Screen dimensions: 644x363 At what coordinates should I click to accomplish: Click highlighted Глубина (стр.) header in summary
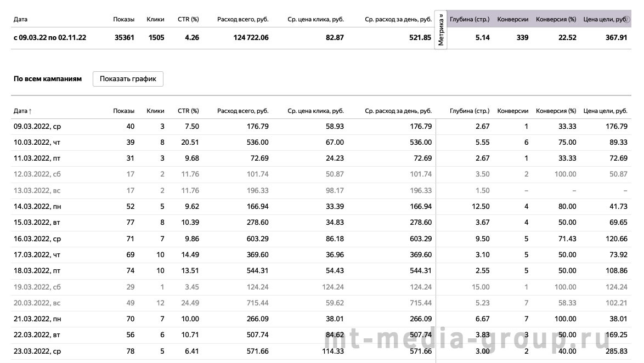click(x=470, y=19)
